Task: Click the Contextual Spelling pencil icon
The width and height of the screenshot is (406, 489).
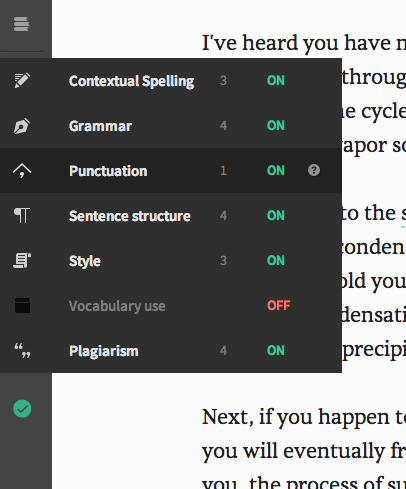Action: coord(22,80)
